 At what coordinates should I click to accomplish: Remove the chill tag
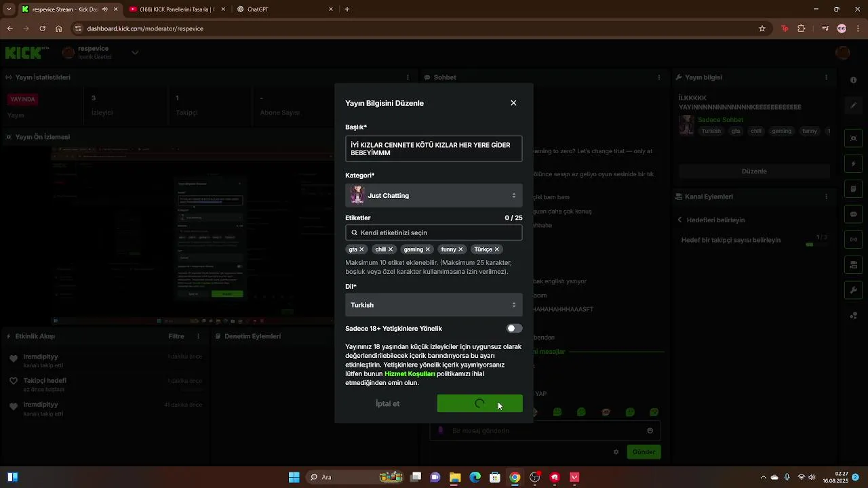click(x=391, y=249)
